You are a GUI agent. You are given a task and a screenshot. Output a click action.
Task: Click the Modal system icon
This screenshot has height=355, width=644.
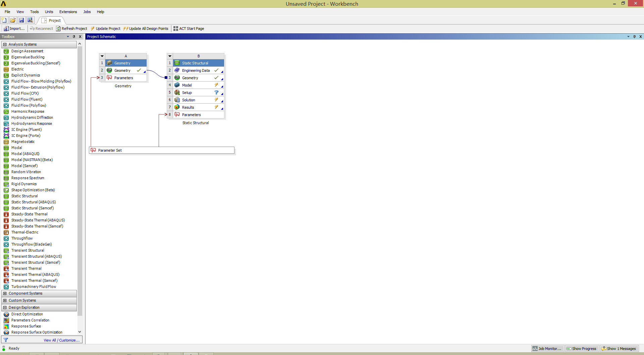coord(6,148)
